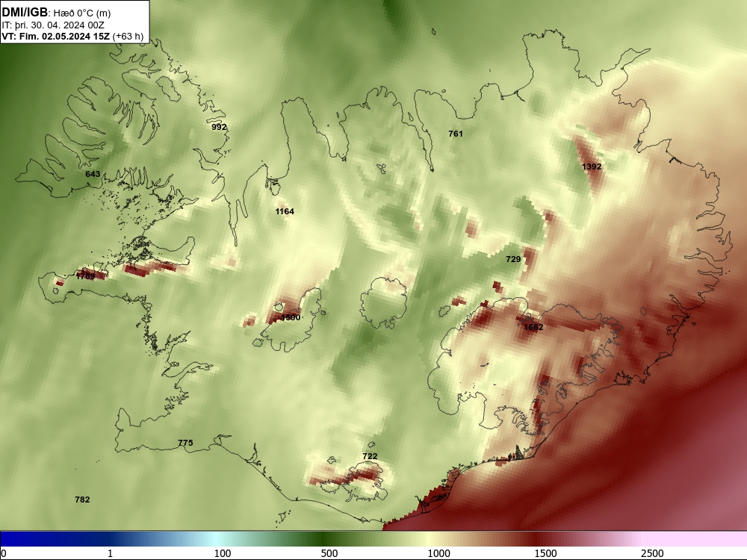Click the 1500 label on the color scale
747x560 pixels.
(545, 553)
